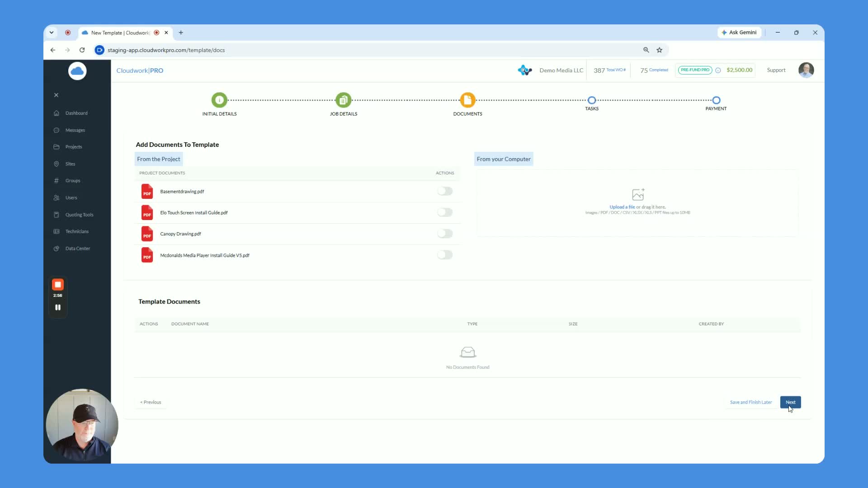Viewport: 868px width, 488px height.
Task: Open the Dashboard sidebar item
Action: 76,113
